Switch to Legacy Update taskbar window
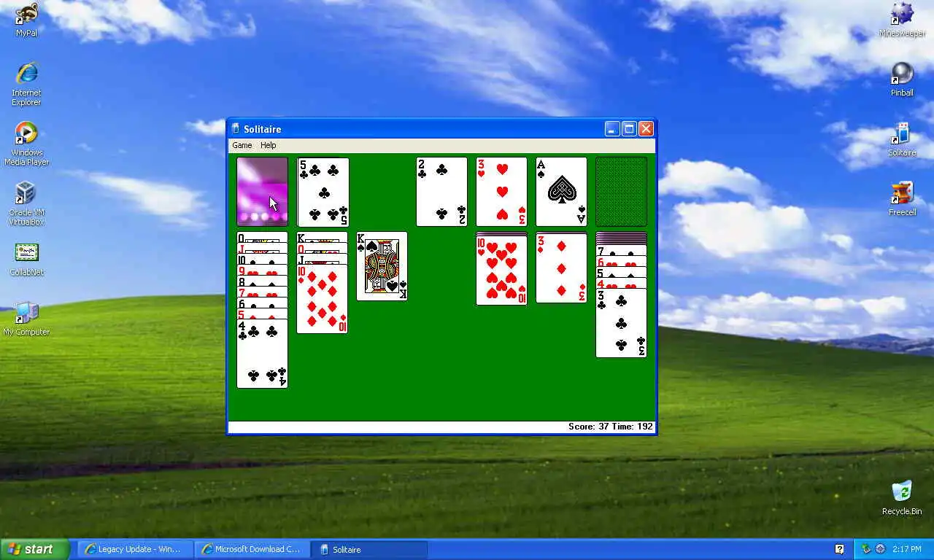The height and width of the screenshot is (560, 934). [x=135, y=549]
